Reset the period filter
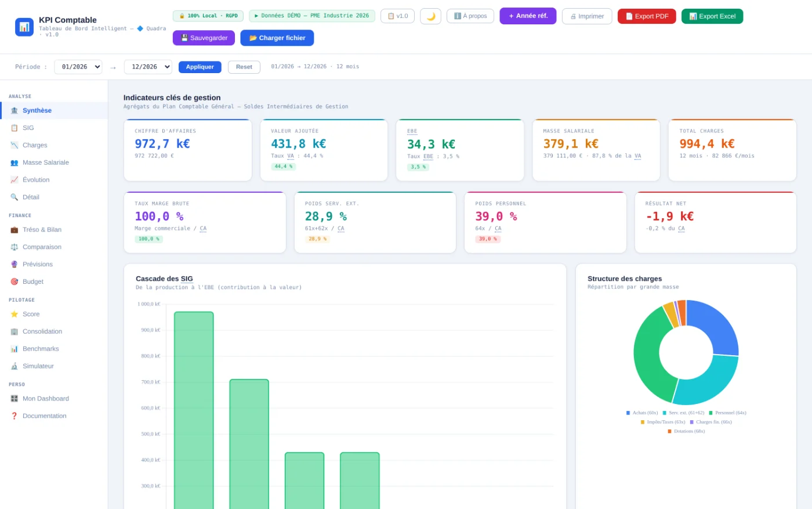Image resolution: width=812 pixels, height=509 pixels. [244, 67]
